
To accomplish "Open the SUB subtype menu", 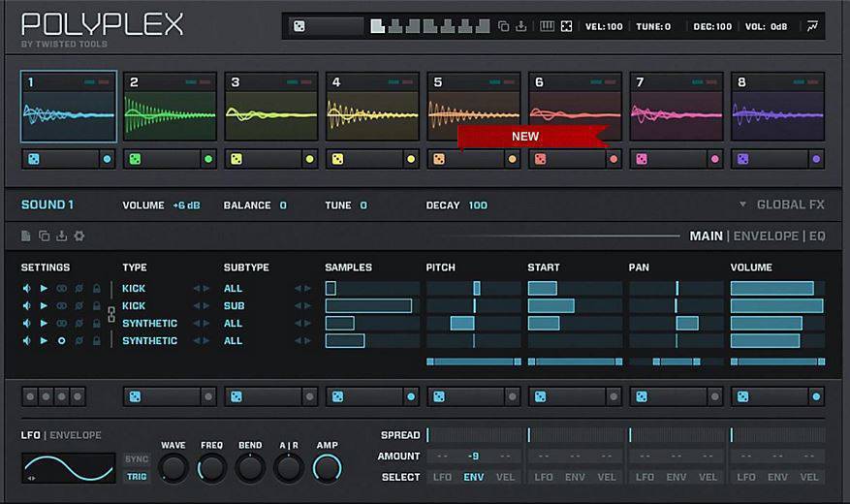I will (x=235, y=305).
